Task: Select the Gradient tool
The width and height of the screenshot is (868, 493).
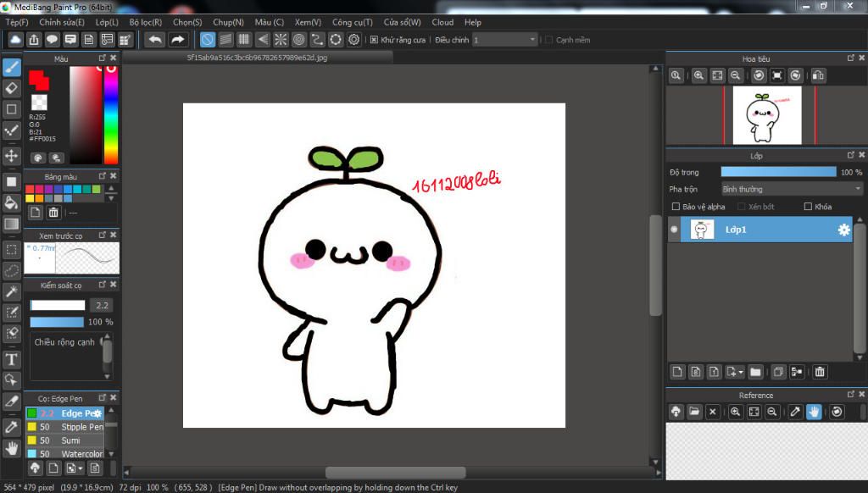Action: tap(12, 224)
